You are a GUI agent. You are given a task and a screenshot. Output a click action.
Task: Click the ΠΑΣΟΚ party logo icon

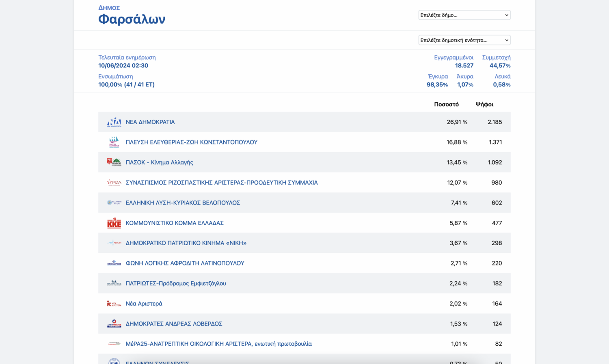point(114,162)
